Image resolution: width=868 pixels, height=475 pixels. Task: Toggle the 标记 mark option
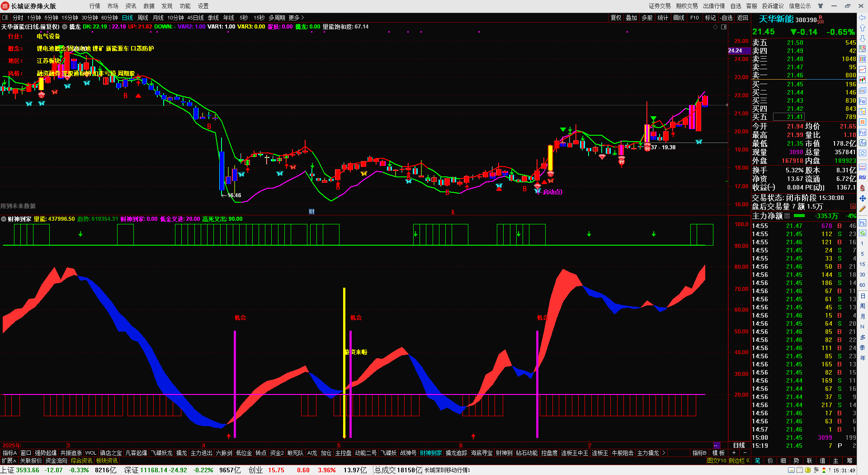710,18
